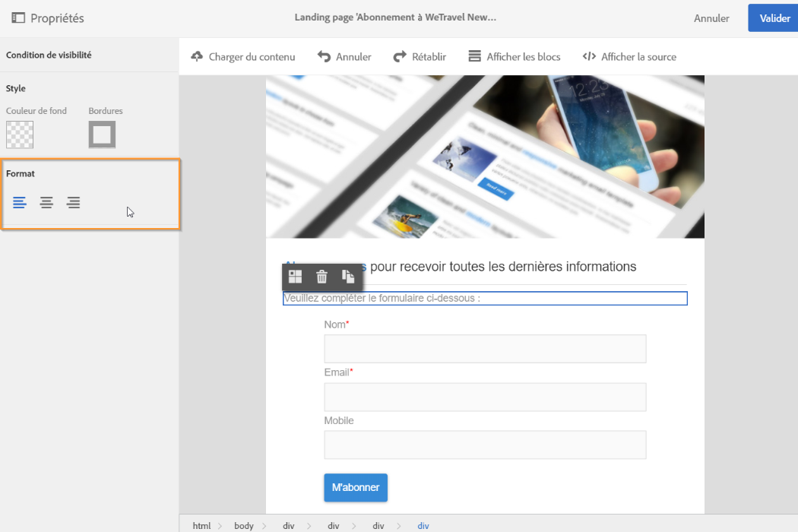Focus the Mobile input field
798x532 pixels.
click(485, 445)
